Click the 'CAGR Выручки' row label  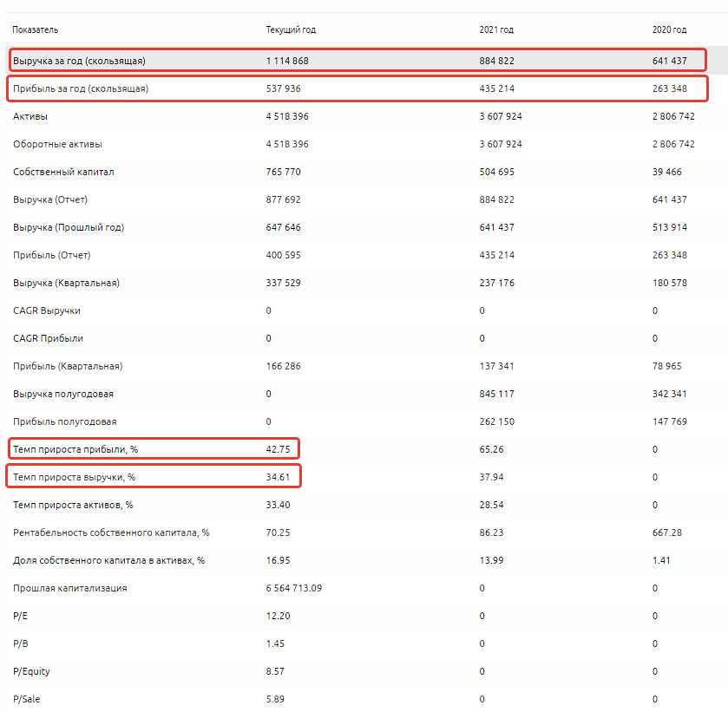tap(47, 310)
